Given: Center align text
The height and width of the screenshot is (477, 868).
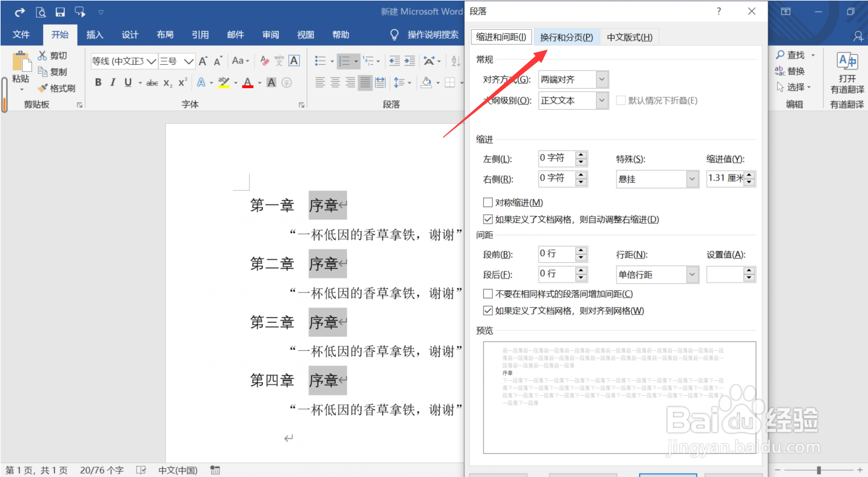Looking at the screenshot, I should click(335, 82).
